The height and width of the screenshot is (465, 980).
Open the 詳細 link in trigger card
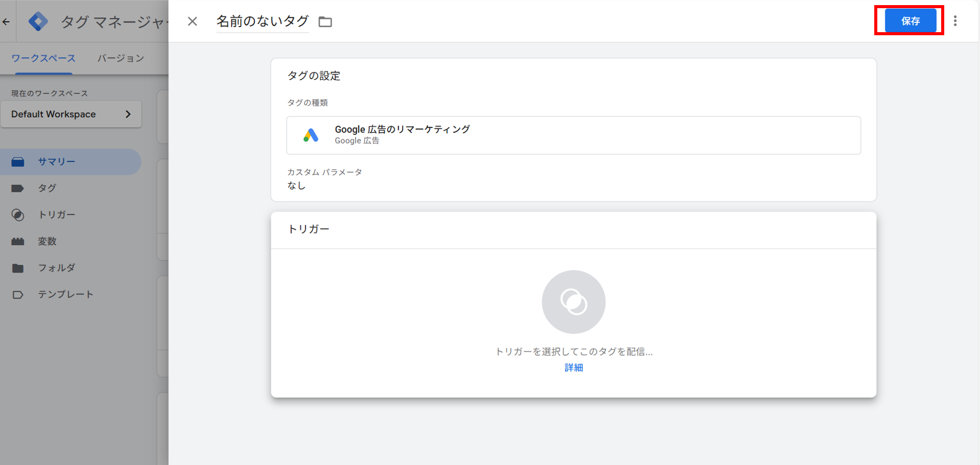click(573, 368)
